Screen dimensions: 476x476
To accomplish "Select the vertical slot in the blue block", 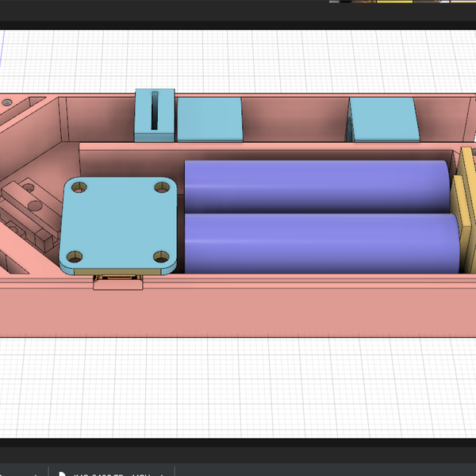I will (155, 110).
